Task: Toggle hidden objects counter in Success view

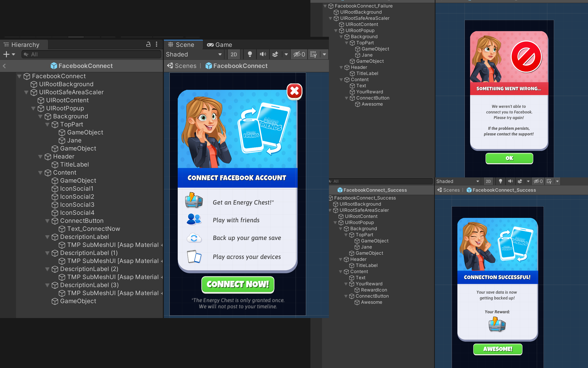Action: tap(538, 181)
